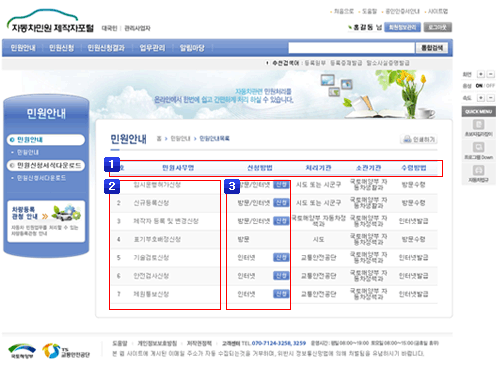Decrease 화면 size with minus button

pos(491,74)
